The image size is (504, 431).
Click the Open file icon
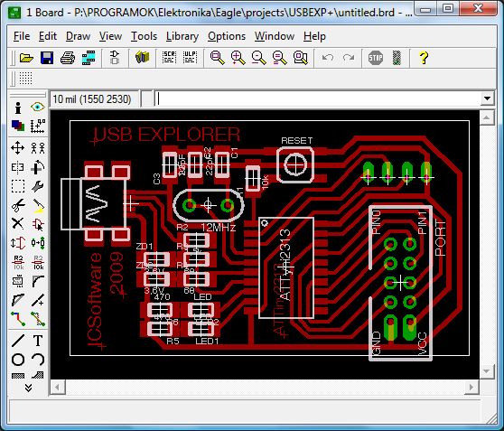click(x=26, y=58)
